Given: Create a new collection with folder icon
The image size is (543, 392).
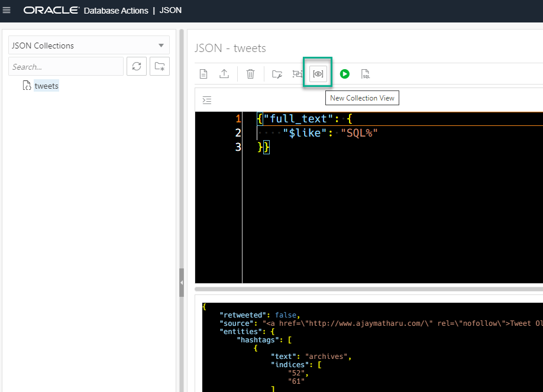Looking at the screenshot, I should (160, 66).
